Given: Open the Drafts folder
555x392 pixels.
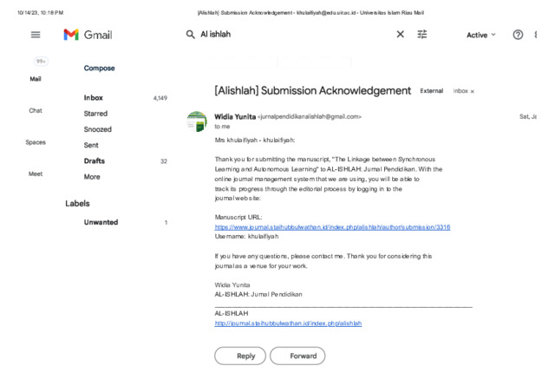Looking at the screenshot, I should (95, 160).
